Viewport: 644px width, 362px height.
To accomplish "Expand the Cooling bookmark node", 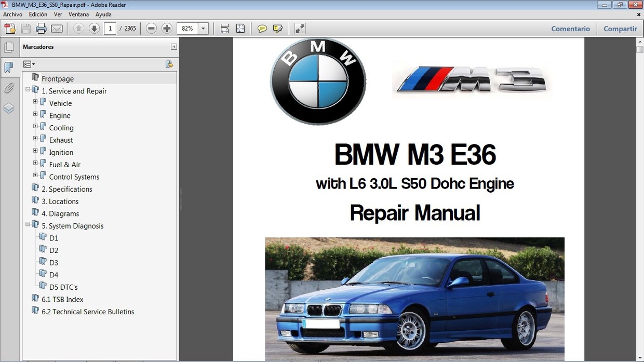I will coord(35,126).
